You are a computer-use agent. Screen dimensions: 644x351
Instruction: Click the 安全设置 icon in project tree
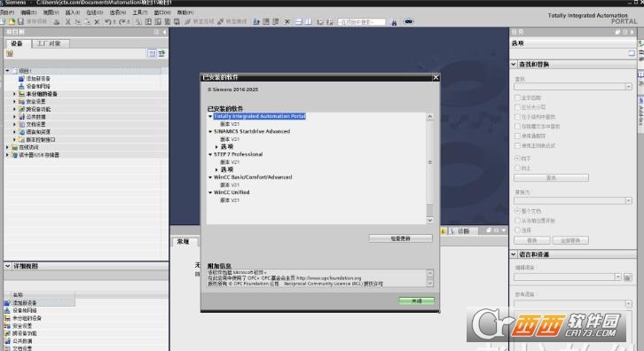[21, 101]
